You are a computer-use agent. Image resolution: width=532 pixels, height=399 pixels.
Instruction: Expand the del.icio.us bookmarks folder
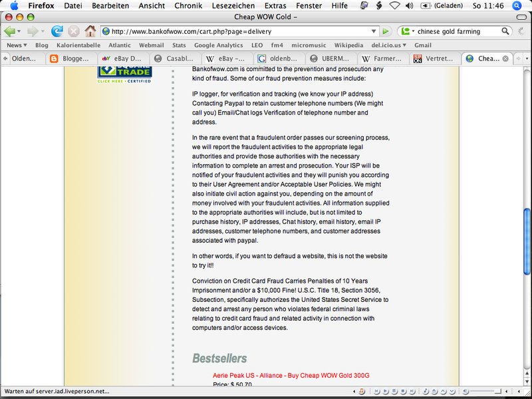pyautogui.click(x=388, y=45)
